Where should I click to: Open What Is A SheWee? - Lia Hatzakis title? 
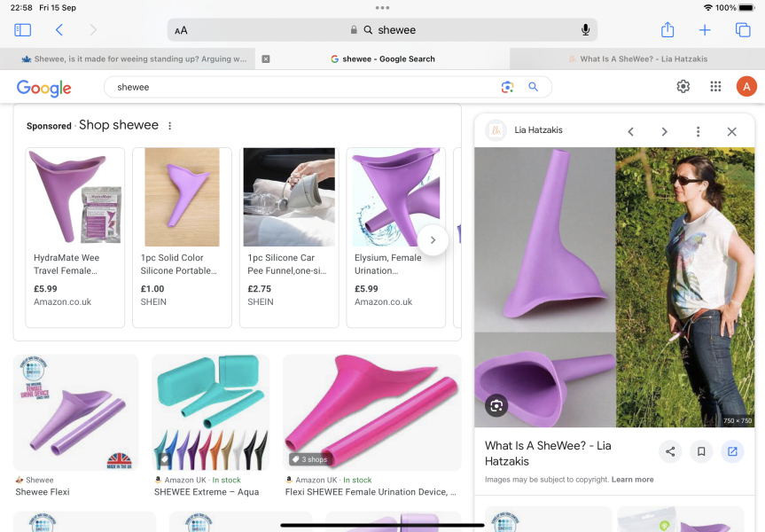pyautogui.click(x=548, y=453)
